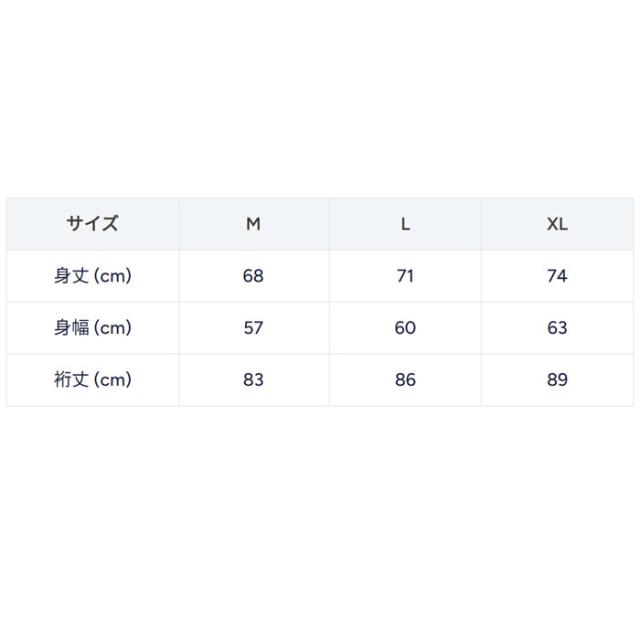Select the M size column header
This screenshot has width=640, height=640.
[253, 224]
